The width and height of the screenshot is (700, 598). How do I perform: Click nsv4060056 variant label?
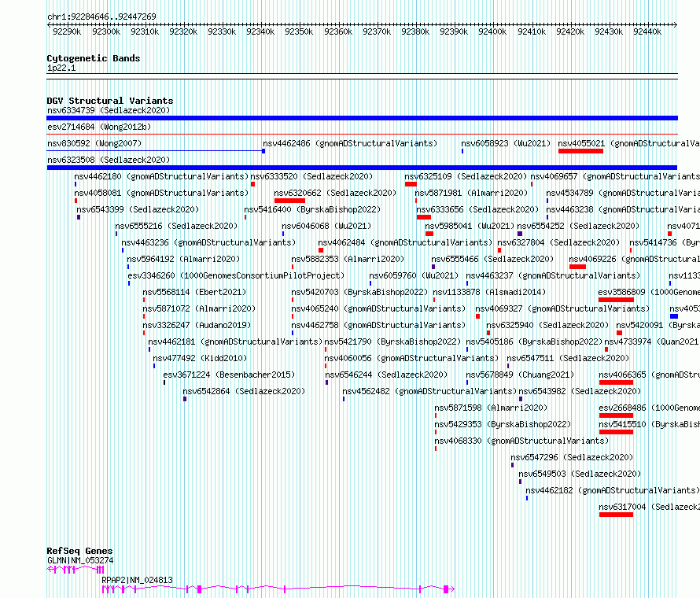point(411,358)
